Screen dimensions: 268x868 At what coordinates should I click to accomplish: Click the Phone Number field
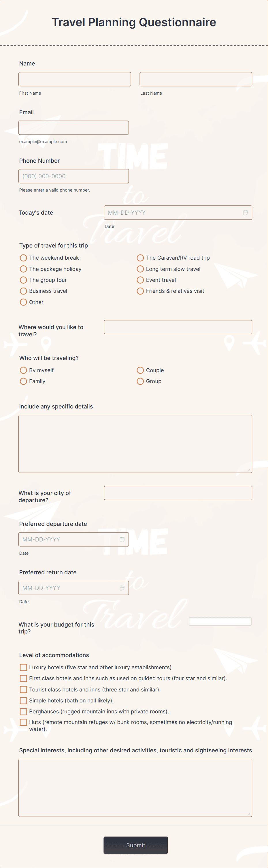coord(73,176)
